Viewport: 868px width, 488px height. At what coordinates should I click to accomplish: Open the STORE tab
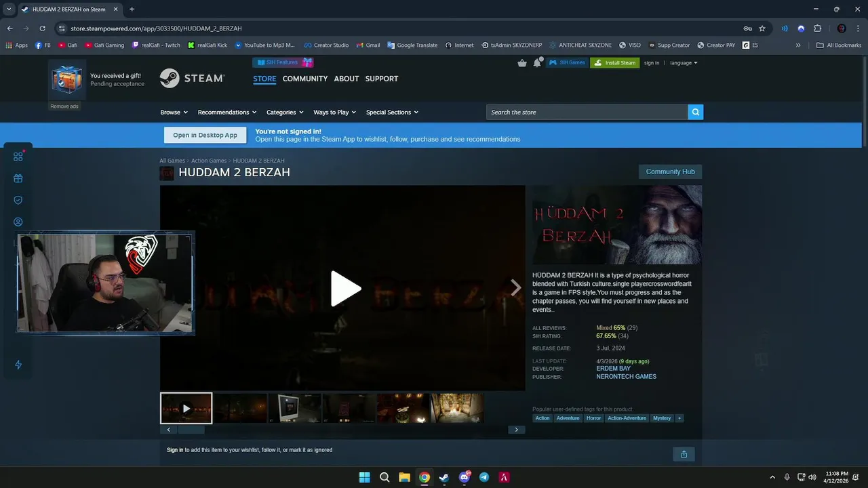[264, 79]
